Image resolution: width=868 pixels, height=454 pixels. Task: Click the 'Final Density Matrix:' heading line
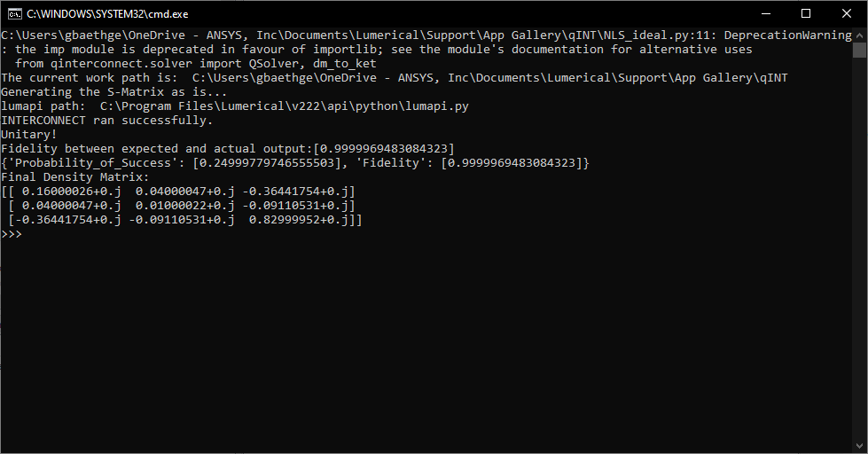[x=75, y=177]
